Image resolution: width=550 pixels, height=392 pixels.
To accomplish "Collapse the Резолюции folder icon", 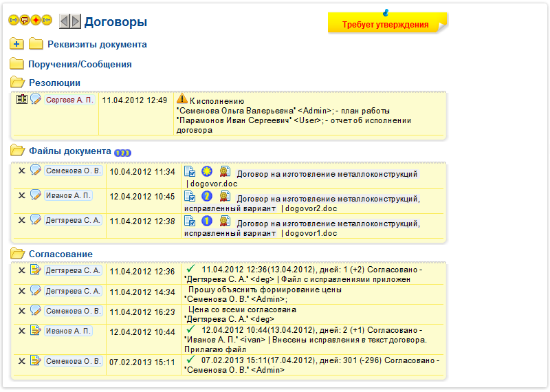I will coord(17,82).
